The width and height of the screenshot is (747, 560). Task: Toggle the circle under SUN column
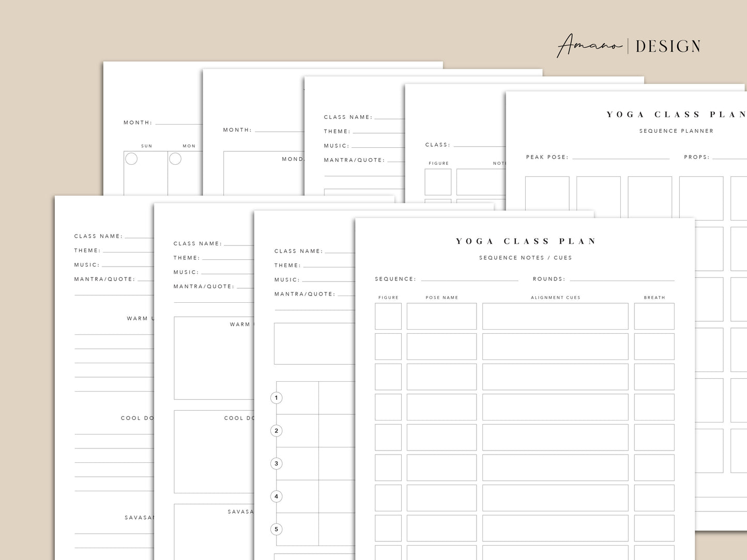[131, 159]
